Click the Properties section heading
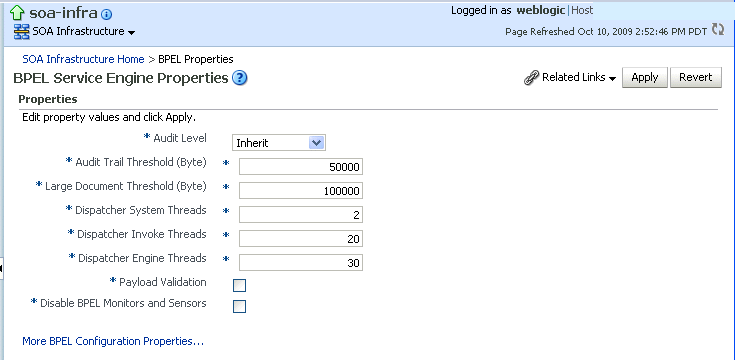The image size is (735, 360). coord(48,99)
